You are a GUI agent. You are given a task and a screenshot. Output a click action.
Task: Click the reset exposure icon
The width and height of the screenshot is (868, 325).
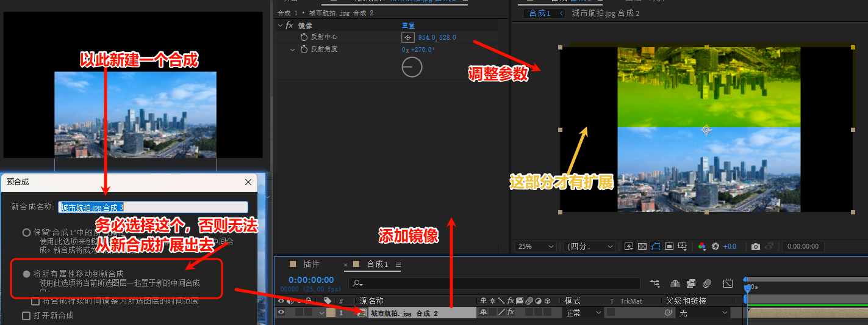tap(716, 246)
